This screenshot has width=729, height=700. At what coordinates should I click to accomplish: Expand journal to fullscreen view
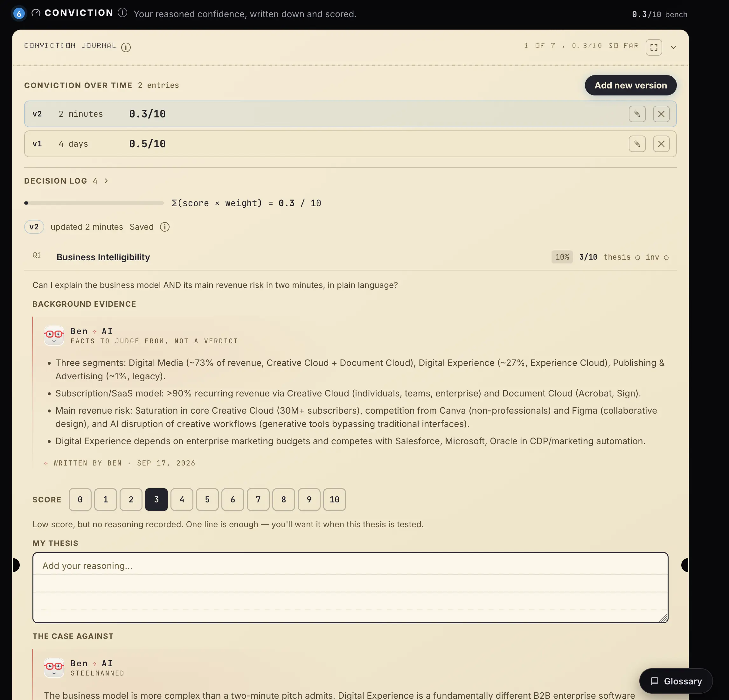tap(654, 47)
